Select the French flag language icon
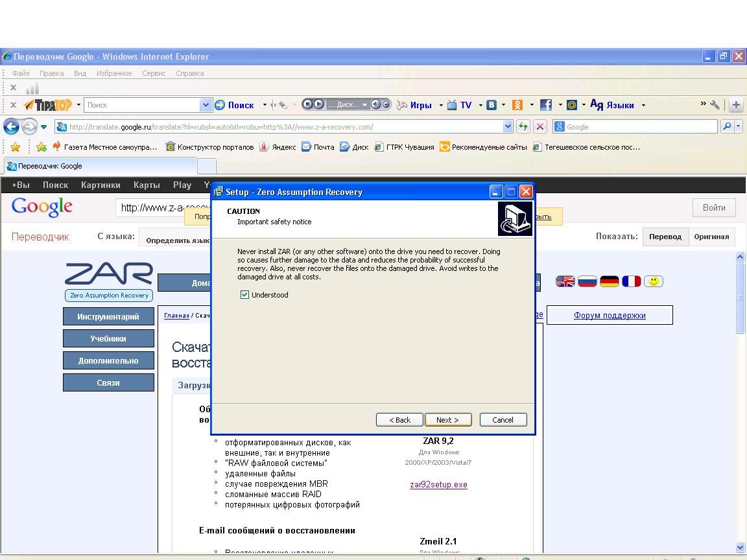747x560 pixels. click(x=631, y=281)
